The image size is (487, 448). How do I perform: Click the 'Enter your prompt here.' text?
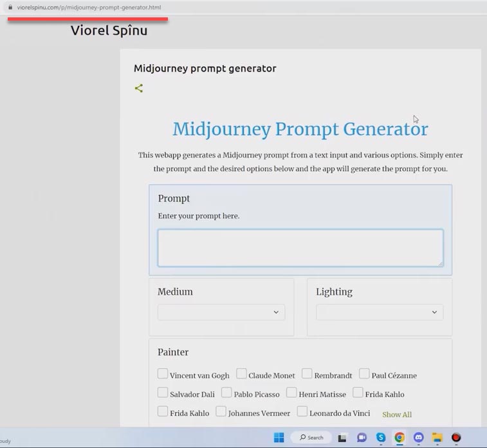199,216
